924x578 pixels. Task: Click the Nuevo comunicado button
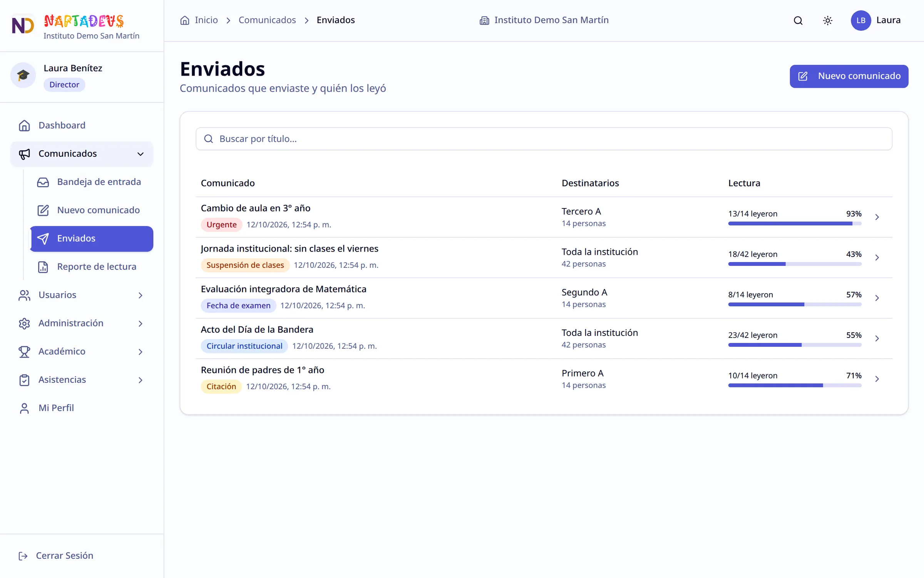point(849,76)
